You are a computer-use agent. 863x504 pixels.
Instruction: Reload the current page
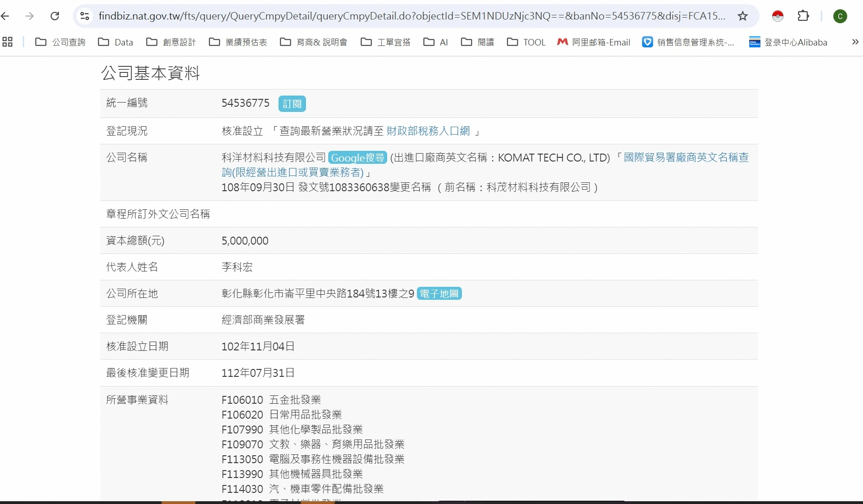[55, 16]
